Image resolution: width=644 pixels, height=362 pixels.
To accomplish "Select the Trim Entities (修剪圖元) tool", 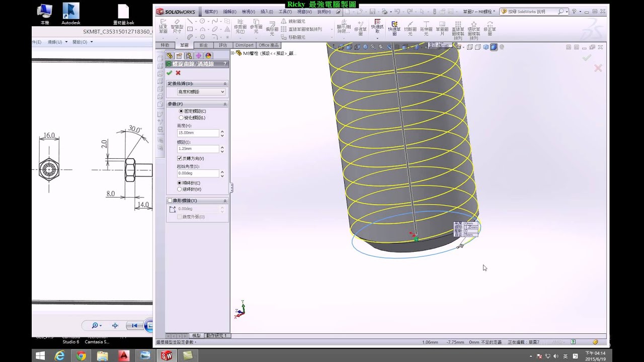I will [x=240, y=27].
